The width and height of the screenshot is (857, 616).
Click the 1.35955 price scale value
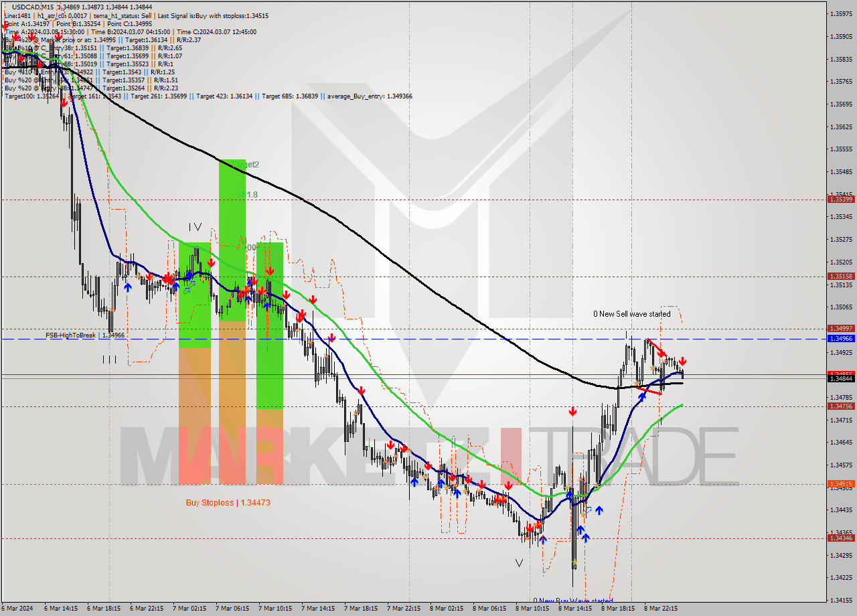[x=841, y=13]
